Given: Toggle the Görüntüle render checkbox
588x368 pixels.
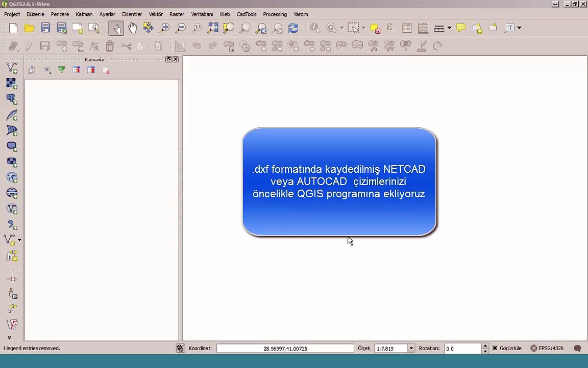Looking at the screenshot, I should (x=495, y=349).
